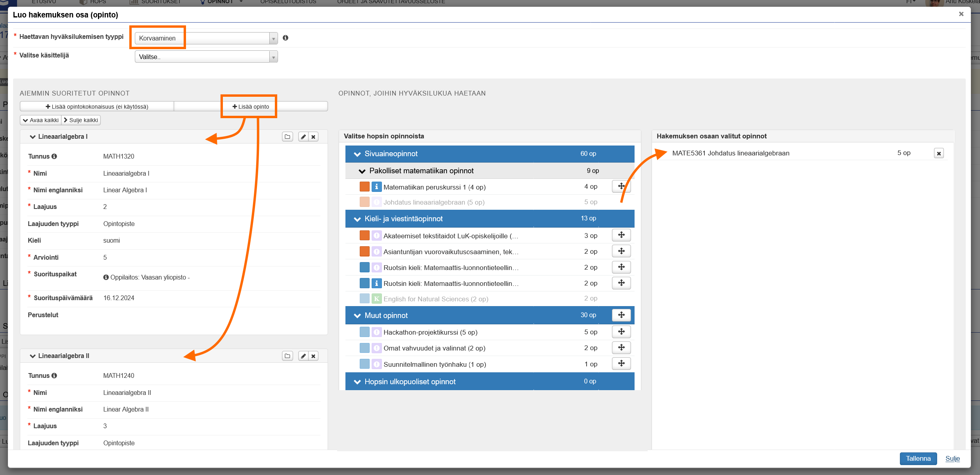Remove Lineaarialgebra I with its x icon
This screenshot has height=475, width=980.
(x=313, y=137)
